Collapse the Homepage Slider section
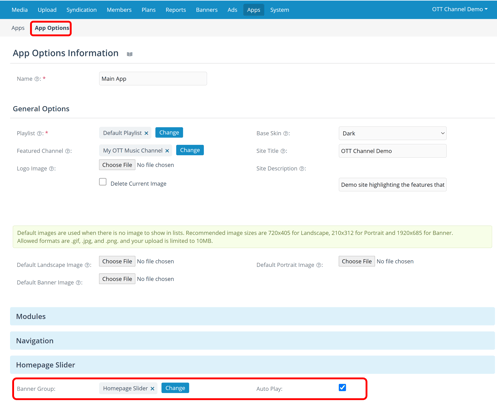Image resolution: width=497 pixels, height=409 pixels. [x=252, y=365]
